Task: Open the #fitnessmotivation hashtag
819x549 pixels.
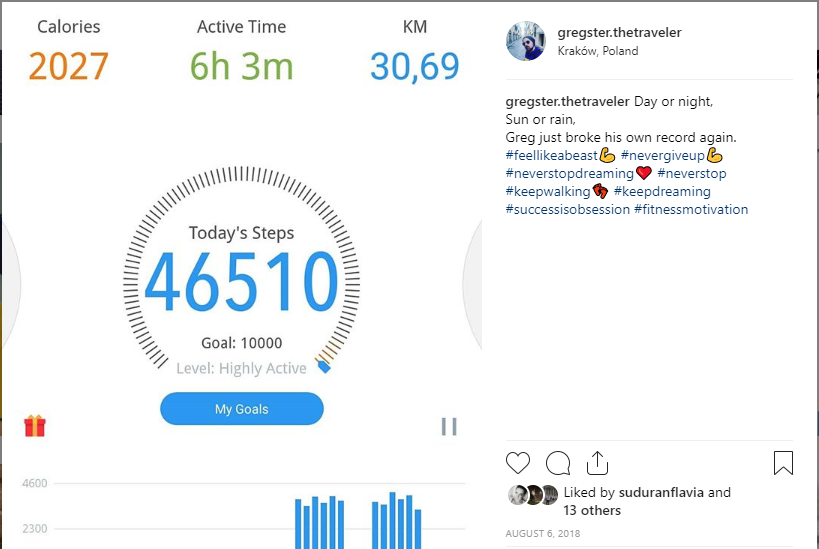Action: [x=691, y=209]
